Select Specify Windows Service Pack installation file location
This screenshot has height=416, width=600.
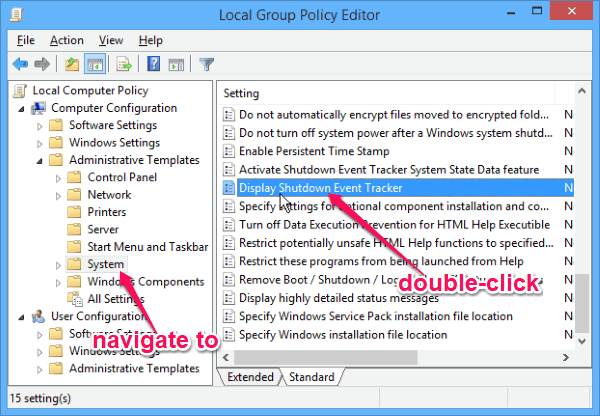(375, 316)
